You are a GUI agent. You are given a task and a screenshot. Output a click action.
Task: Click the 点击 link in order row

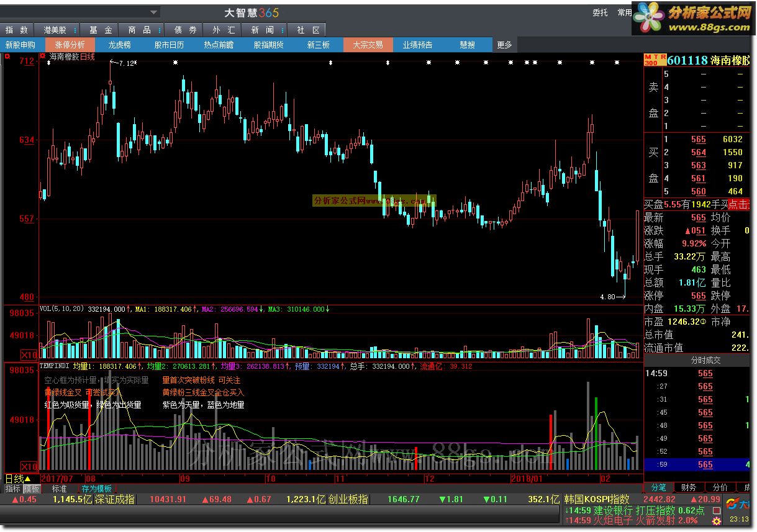739,204
